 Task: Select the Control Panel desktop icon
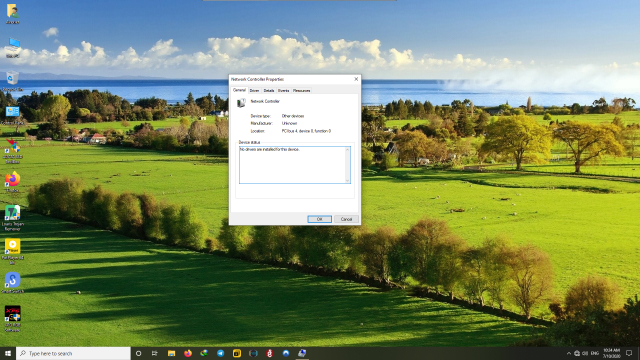tap(13, 115)
